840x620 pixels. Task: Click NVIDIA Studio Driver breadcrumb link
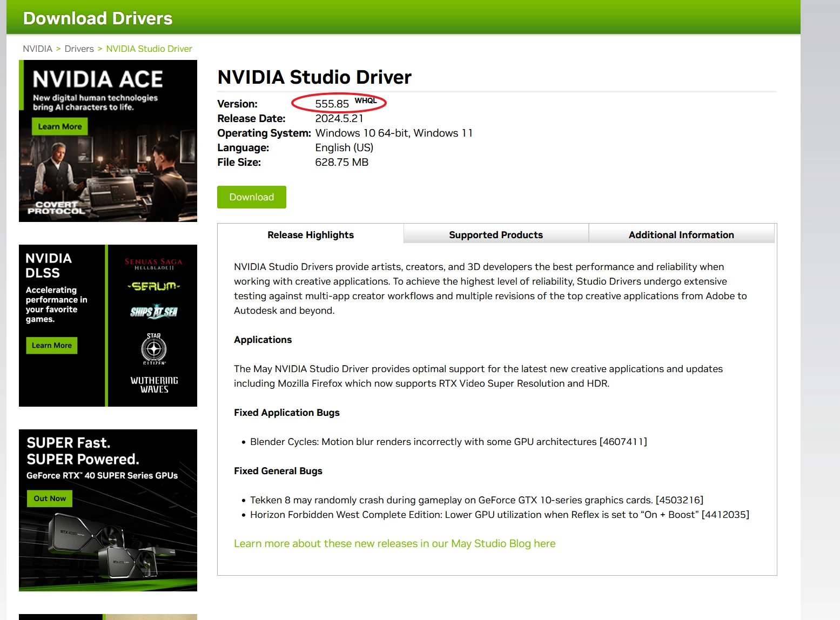(149, 49)
